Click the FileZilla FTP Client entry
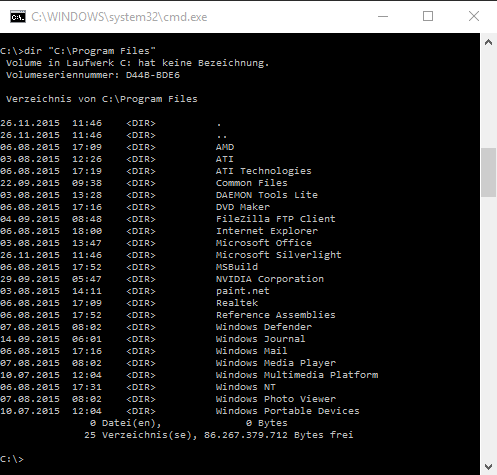497x475 pixels. coord(275,219)
